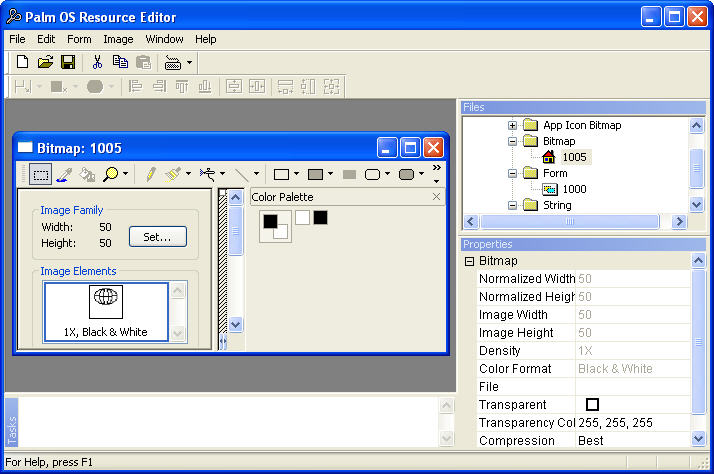
Task: Open the line tool dropdown arrow
Action: (256, 173)
